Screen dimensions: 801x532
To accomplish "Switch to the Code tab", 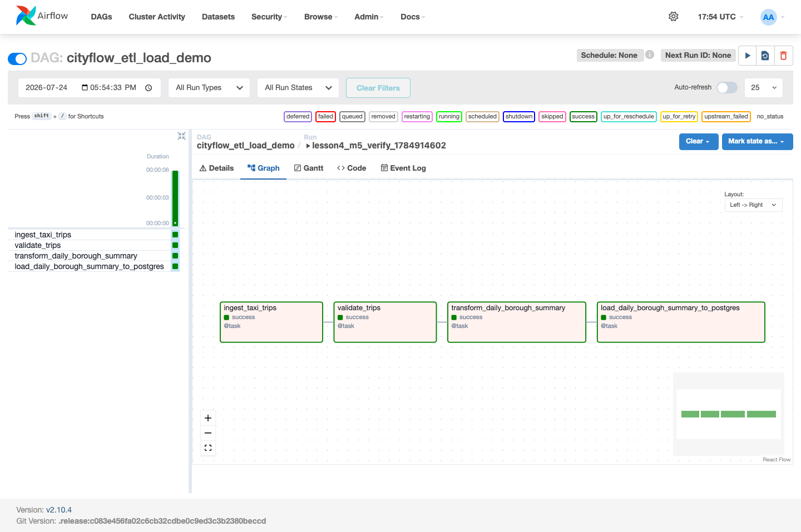I will point(352,168).
